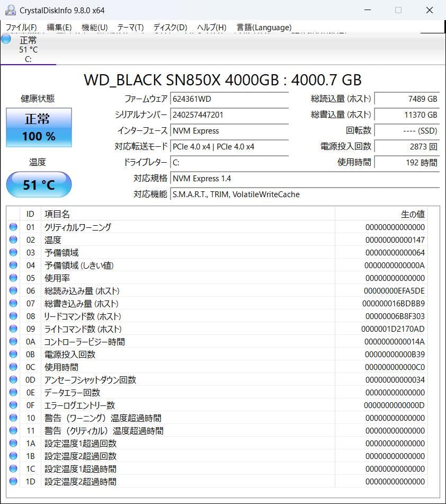Click the status orb for 02 温度

tap(13, 240)
